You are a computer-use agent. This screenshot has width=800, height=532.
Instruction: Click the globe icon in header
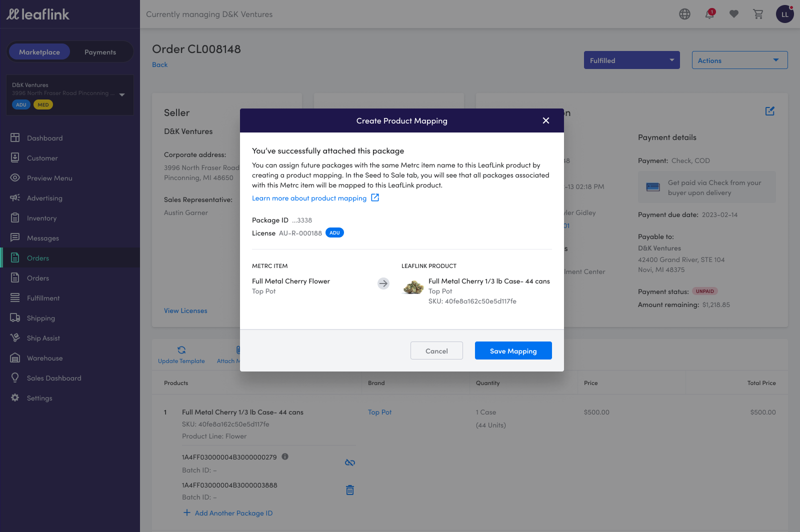[684, 14]
